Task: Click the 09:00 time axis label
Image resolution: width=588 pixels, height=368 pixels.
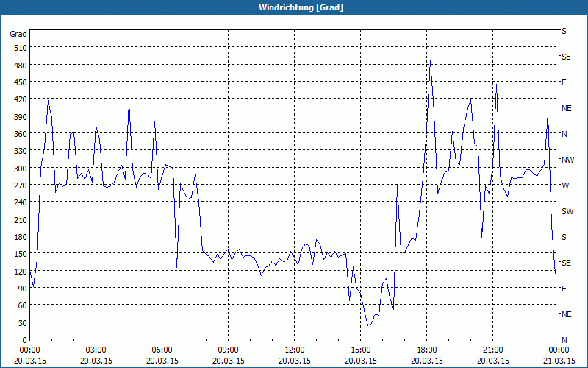Action: tap(229, 350)
